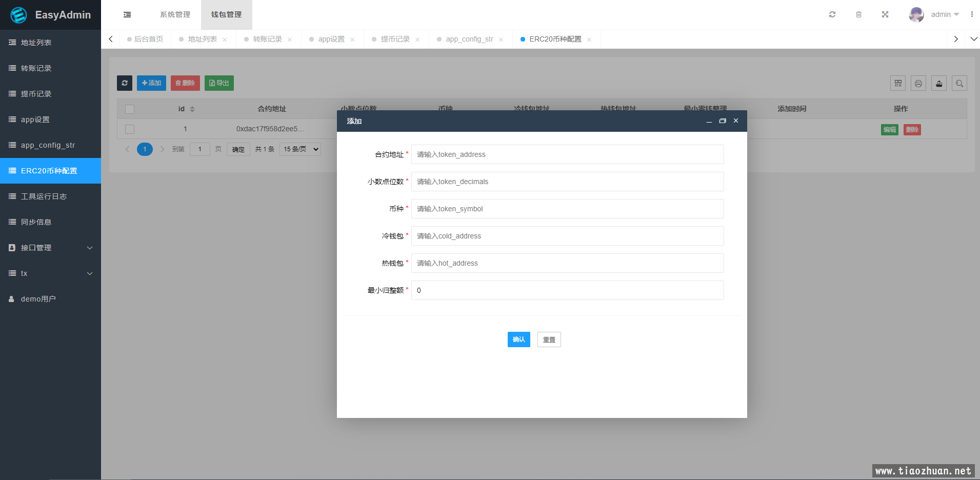Open the admin user dropdown
Screen dimensions: 980x480
[945, 14]
